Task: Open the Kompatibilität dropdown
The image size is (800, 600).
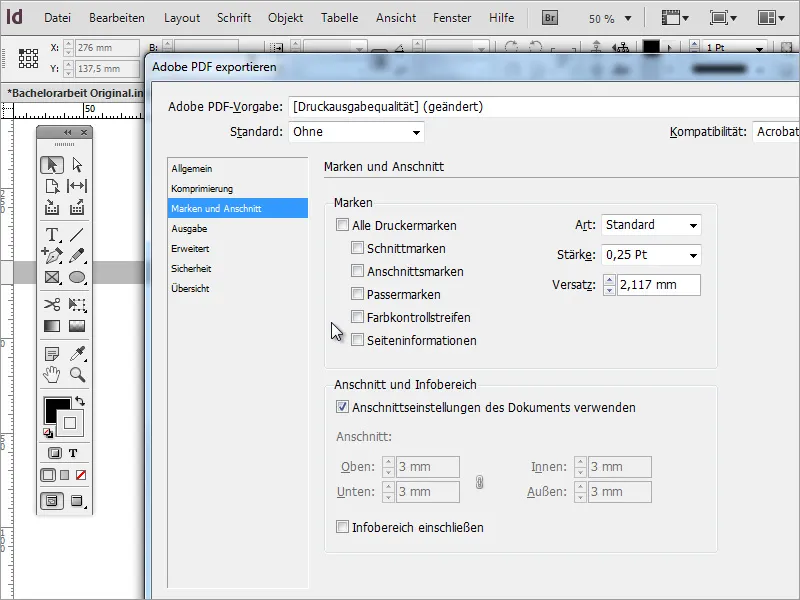Action: tap(776, 132)
